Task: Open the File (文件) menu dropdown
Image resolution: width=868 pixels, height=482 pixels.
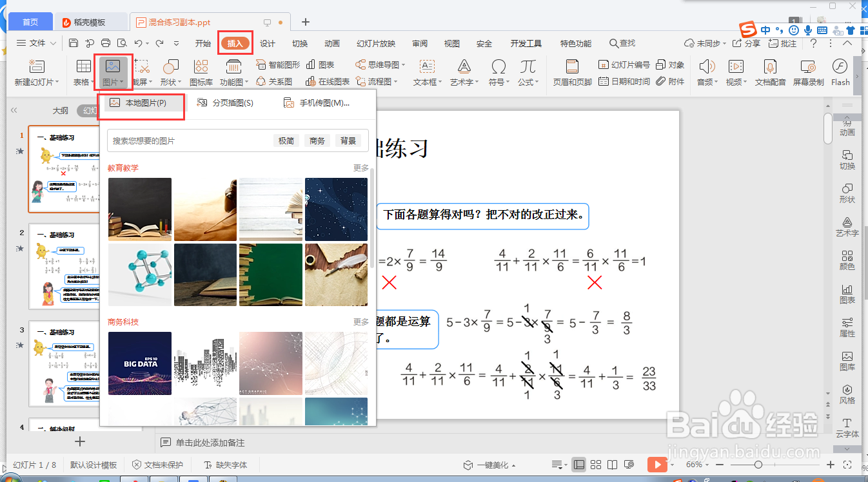Action: (37, 43)
